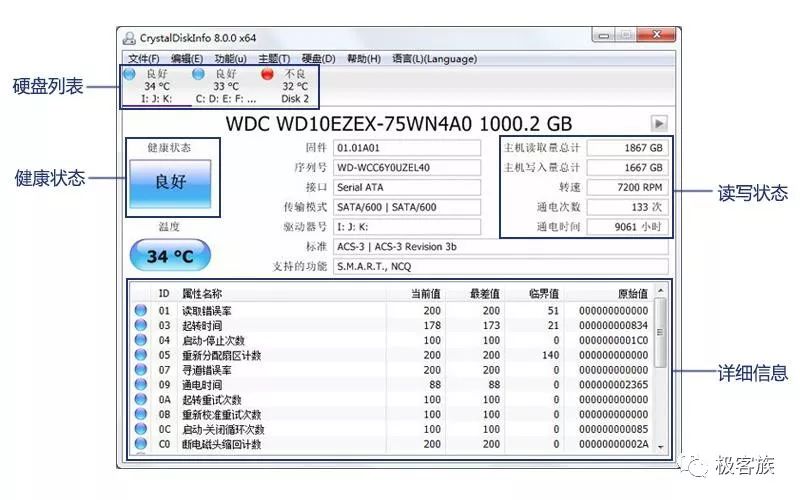The height and width of the screenshot is (500, 800).
Task: Click the 属性名称 column header
Action: pos(202,293)
